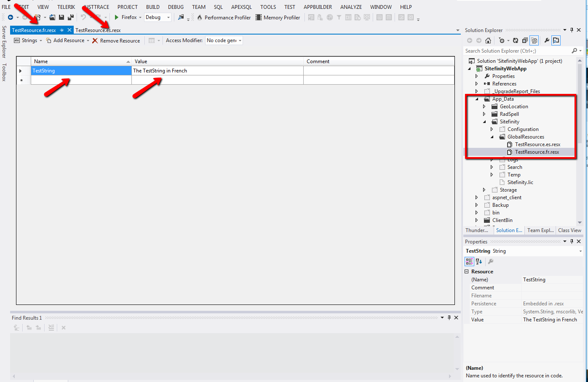Click Performance Profiler flame button
This screenshot has width=588, height=382.
pos(224,17)
